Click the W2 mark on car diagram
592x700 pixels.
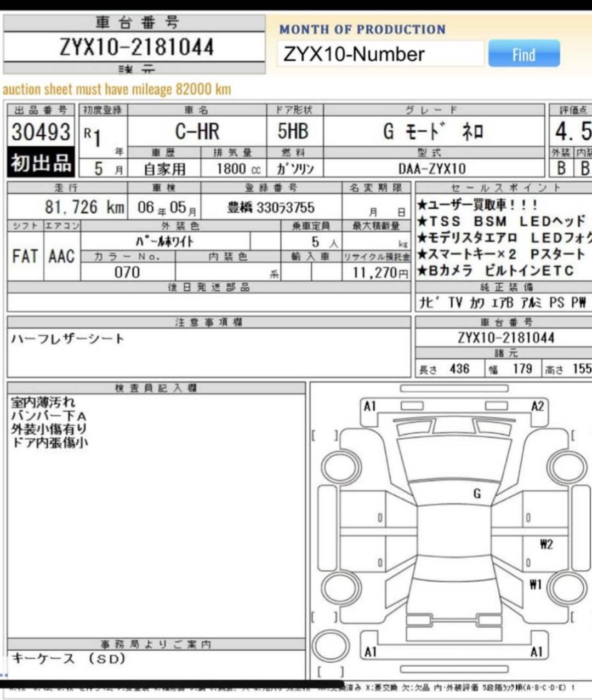point(546,544)
